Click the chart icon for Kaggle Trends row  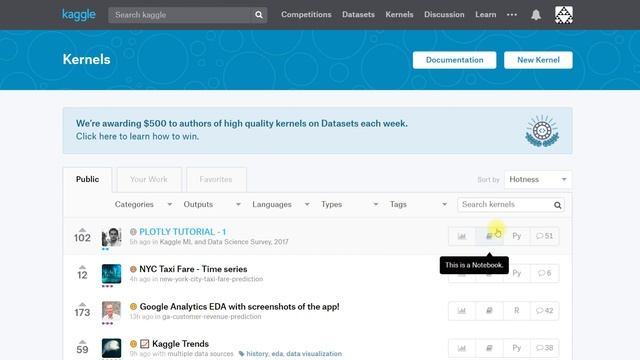coord(462,348)
